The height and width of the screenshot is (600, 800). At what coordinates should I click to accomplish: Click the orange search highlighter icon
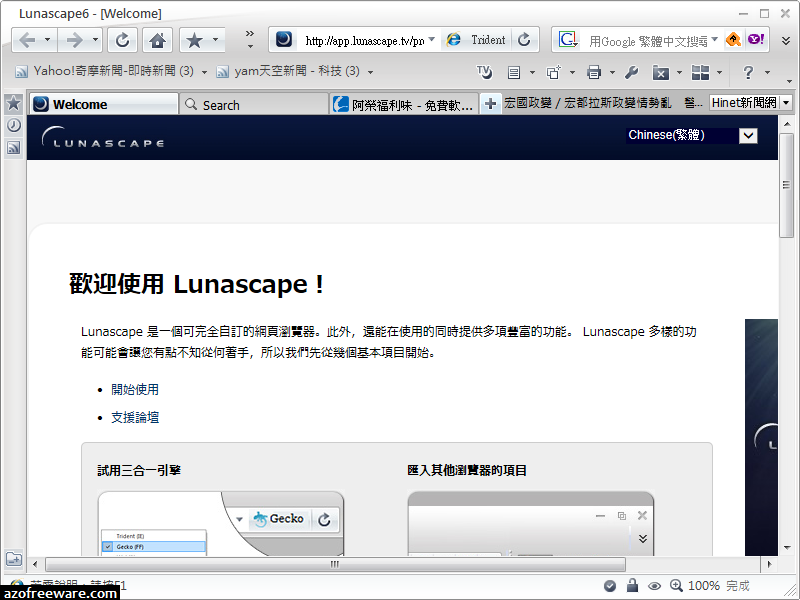[x=733, y=39]
